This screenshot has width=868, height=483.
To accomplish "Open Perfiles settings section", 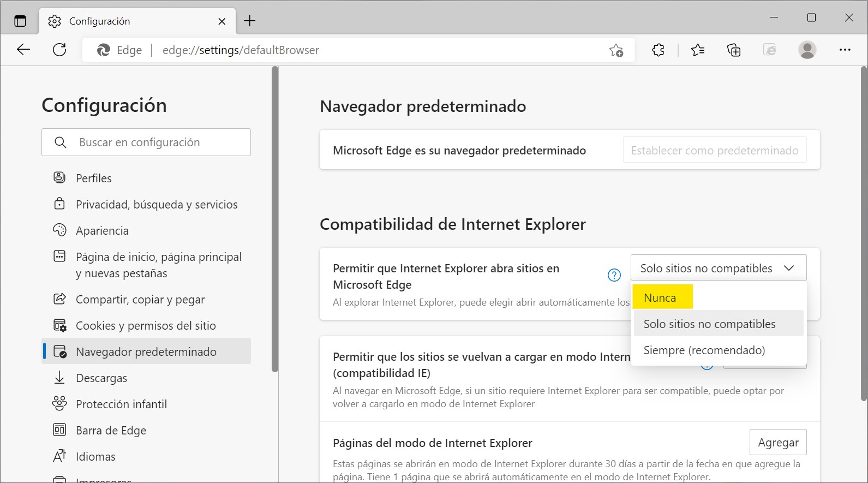I will [x=146, y=178].
